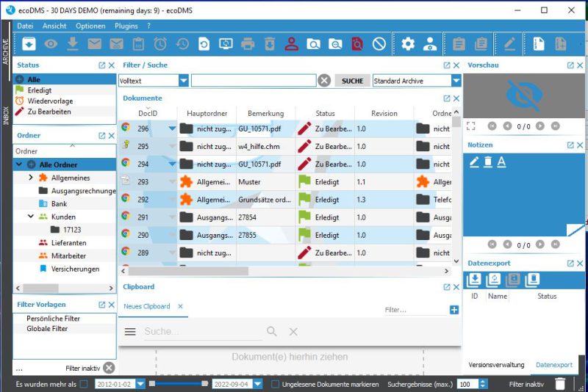The image size is (588, 392).
Task: Open the Plugins menu
Action: (x=126, y=26)
